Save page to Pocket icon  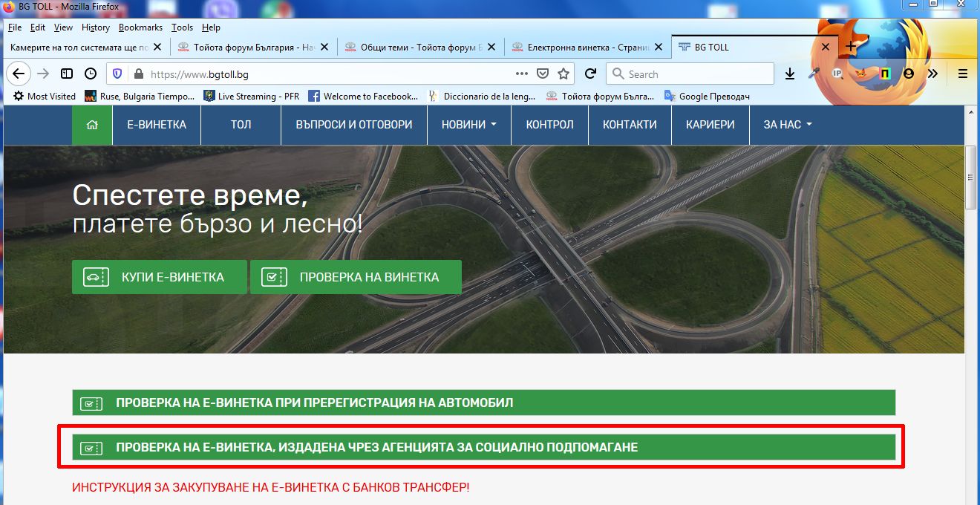[x=543, y=74]
